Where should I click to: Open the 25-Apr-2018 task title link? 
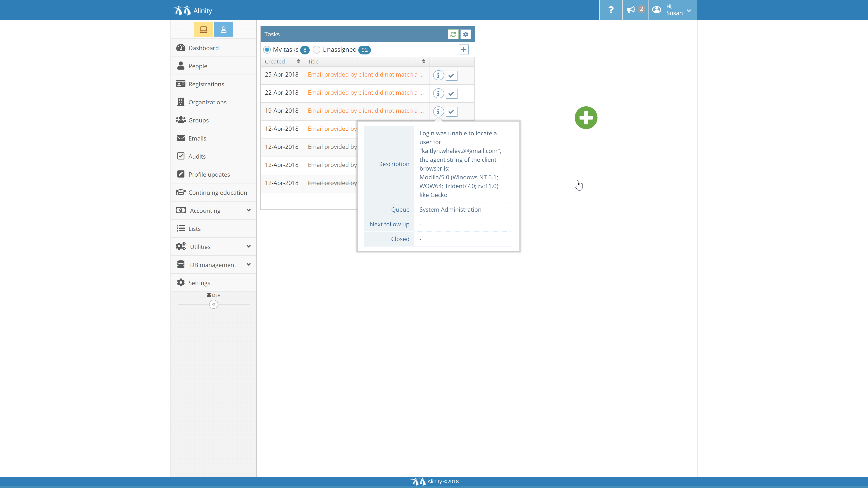[366, 75]
